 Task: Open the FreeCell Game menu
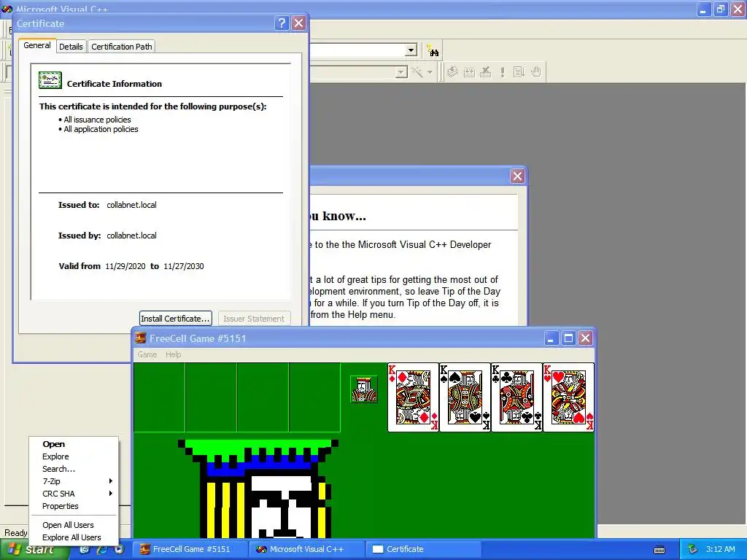tap(147, 354)
